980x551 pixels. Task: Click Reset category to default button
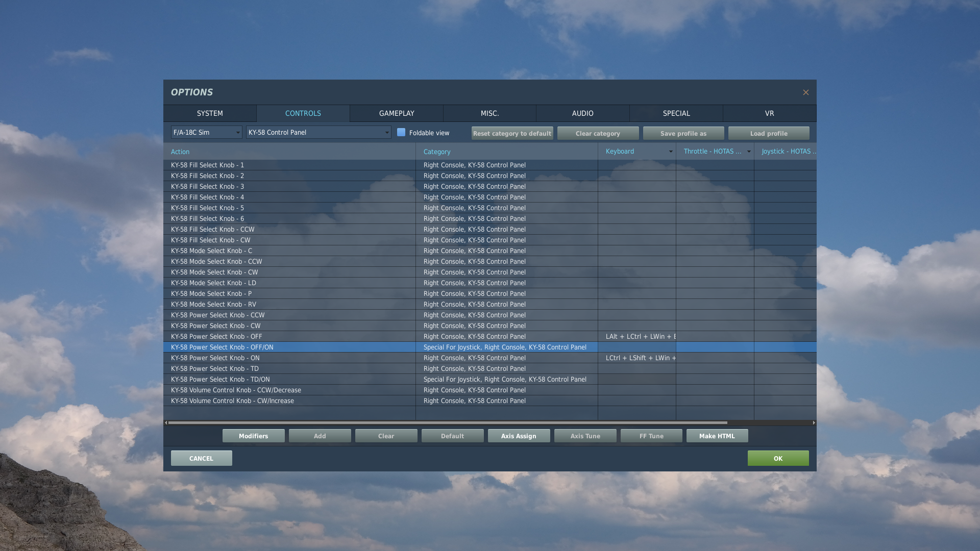(x=512, y=134)
